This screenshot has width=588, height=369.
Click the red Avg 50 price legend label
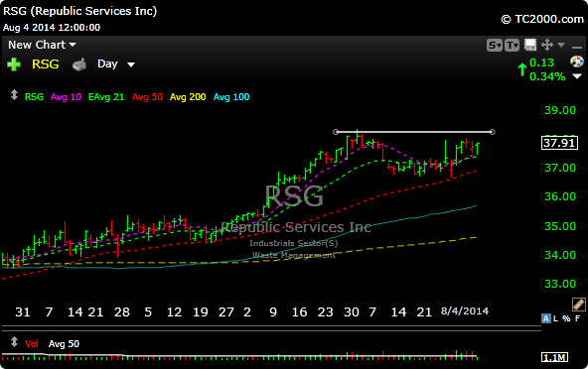pyautogui.click(x=147, y=97)
